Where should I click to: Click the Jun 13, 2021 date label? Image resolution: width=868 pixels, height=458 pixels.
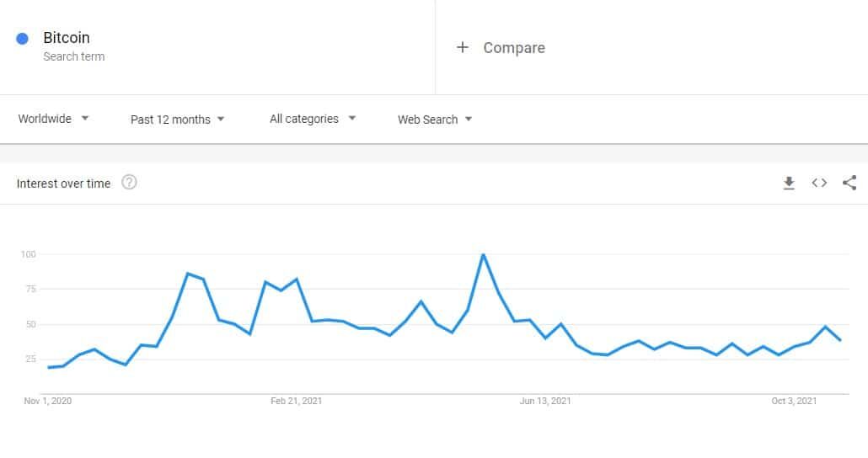pyautogui.click(x=545, y=401)
